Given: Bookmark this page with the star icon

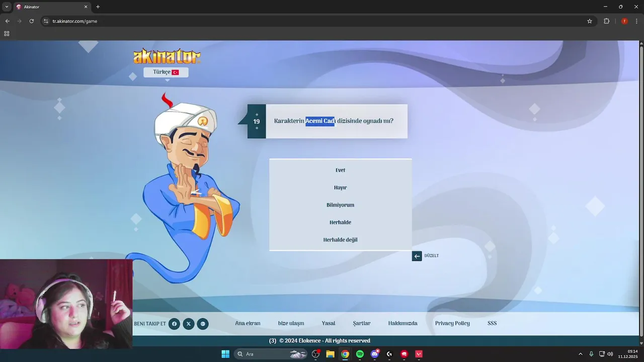Looking at the screenshot, I should click(590, 21).
